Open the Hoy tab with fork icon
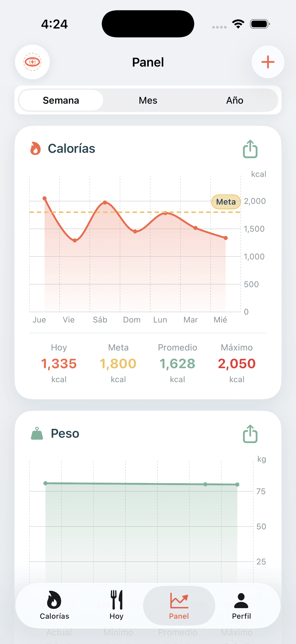This screenshot has width=296, height=644. point(116,605)
